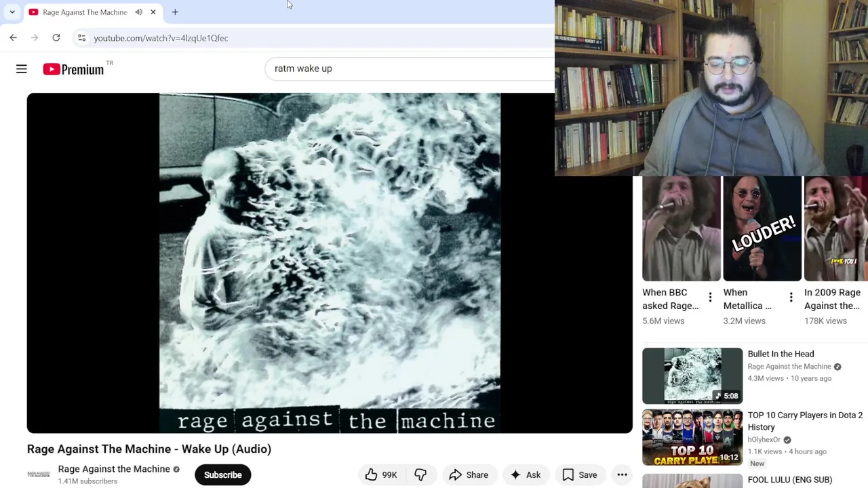Mute the tab via speaker icon
Image resolution: width=868 pixels, height=488 pixels.
(138, 12)
